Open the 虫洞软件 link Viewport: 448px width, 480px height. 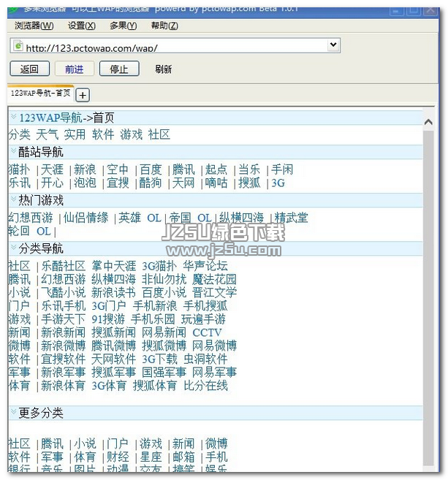(205, 359)
